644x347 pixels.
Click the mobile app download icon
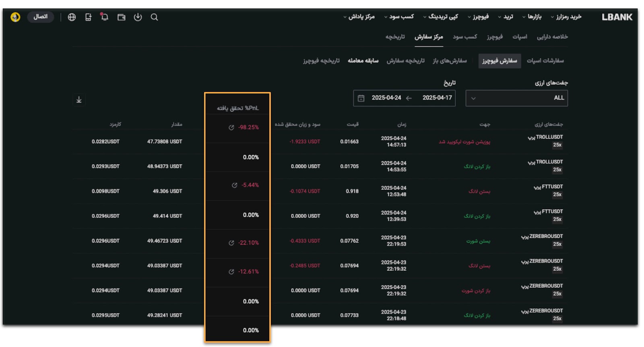coord(88,17)
